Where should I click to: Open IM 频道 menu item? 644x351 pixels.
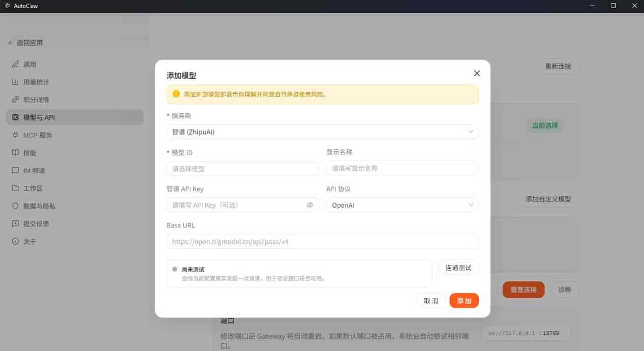[74, 170]
